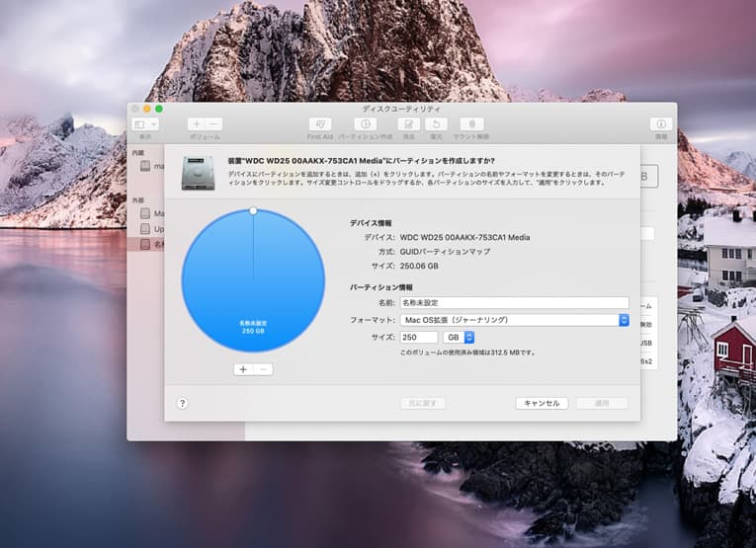Add a partition with the plus button below pie chart
The width and height of the screenshot is (756, 548).
click(x=243, y=369)
